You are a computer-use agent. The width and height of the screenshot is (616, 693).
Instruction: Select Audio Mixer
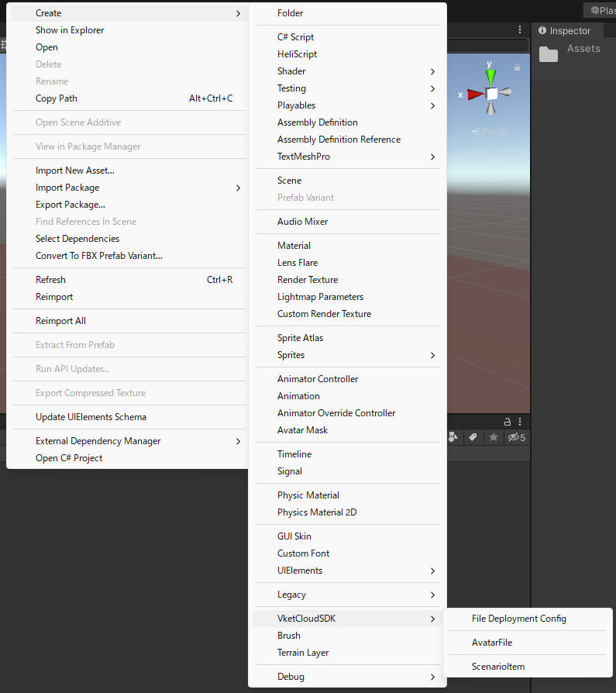(347, 222)
